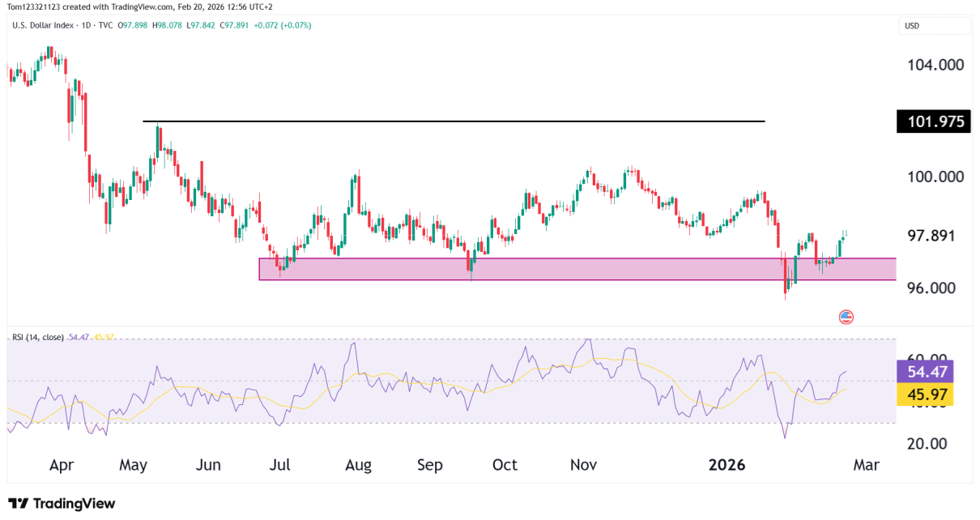Screen dimensions: 980x520
Task: Toggle the black resistance trendline
Action: point(454,121)
